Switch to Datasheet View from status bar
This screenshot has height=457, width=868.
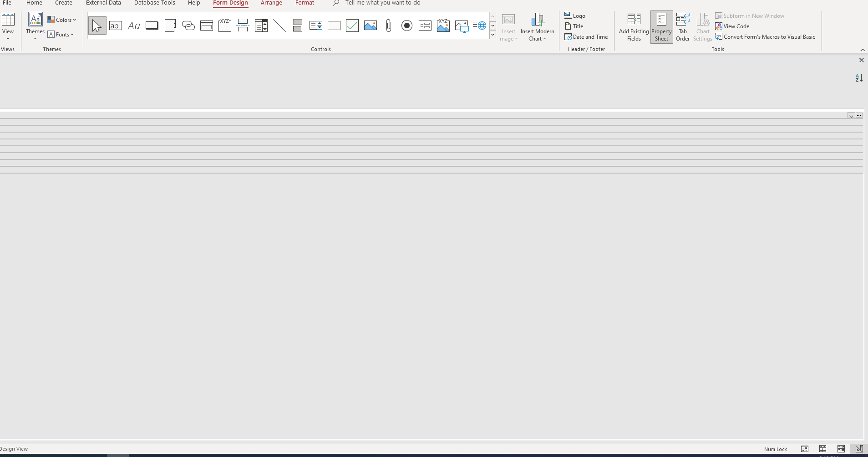[x=822, y=449]
